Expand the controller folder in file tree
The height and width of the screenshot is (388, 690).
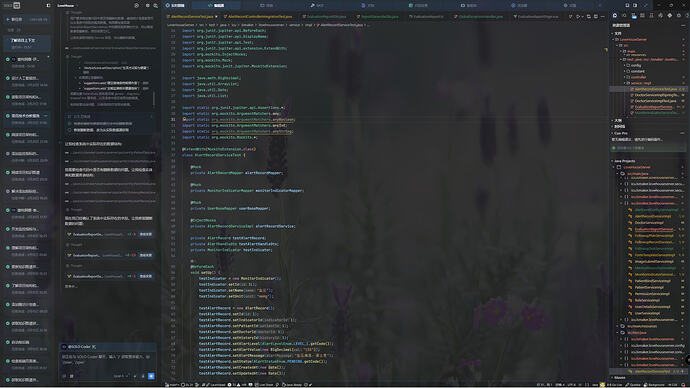(624, 77)
